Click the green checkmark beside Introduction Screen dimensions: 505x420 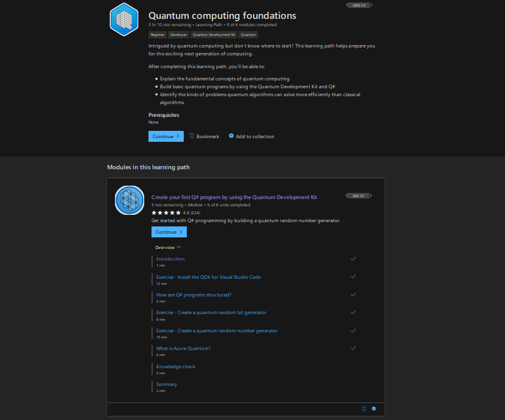[353, 259]
